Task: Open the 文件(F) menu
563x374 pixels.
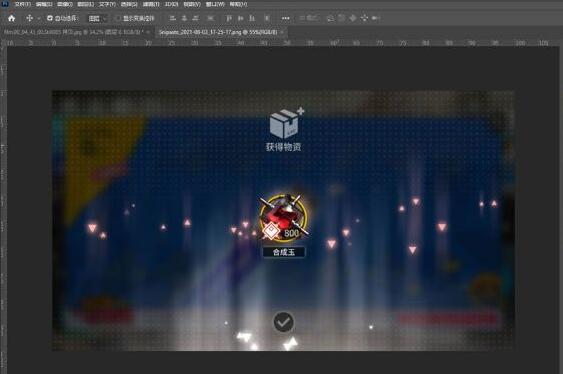Action: pos(22,4)
